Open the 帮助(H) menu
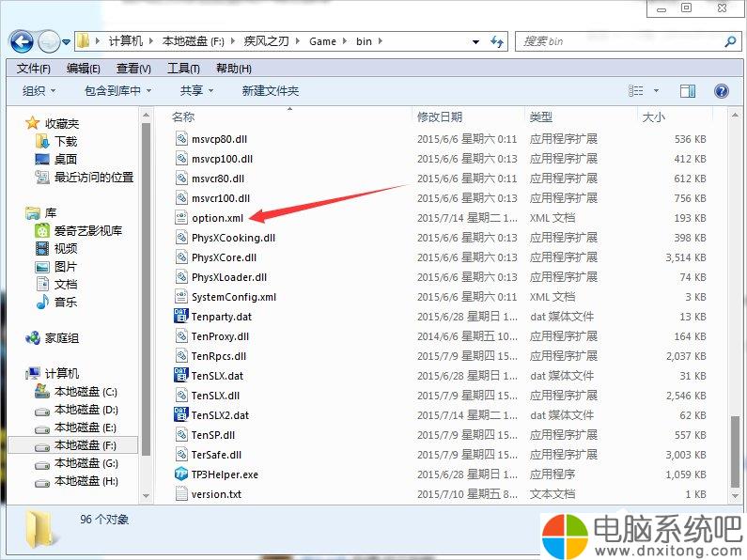The image size is (747, 560). point(233,69)
